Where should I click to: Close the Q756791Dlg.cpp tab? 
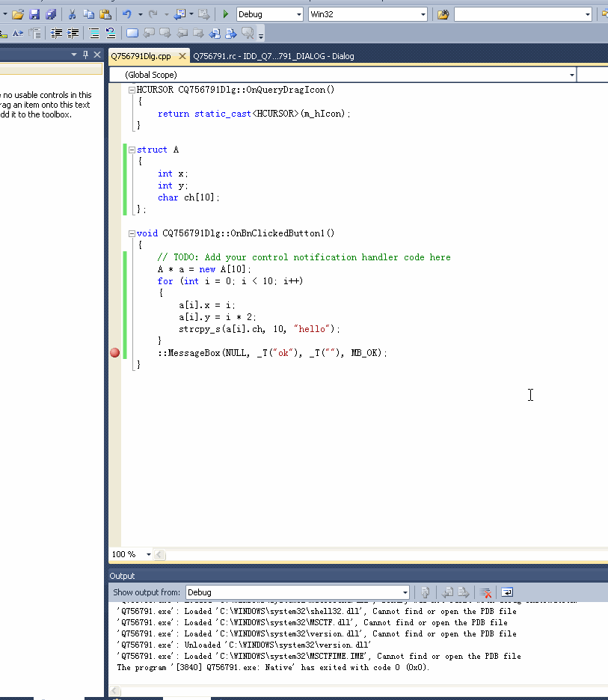tap(182, 56)
